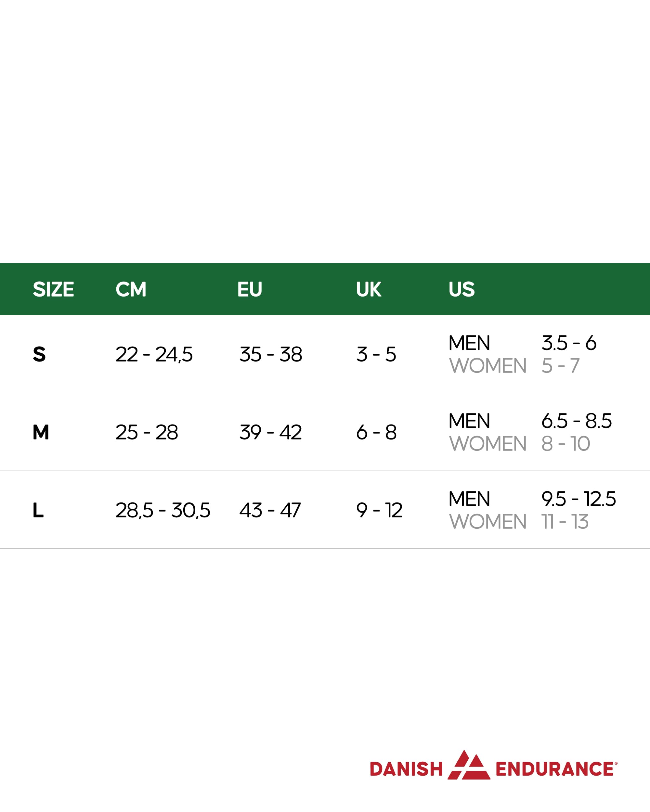Click the UK 9 - 12 value
The height and width of the screenshot is (812, 650).
pyautogui.click(x=379, y=510)
